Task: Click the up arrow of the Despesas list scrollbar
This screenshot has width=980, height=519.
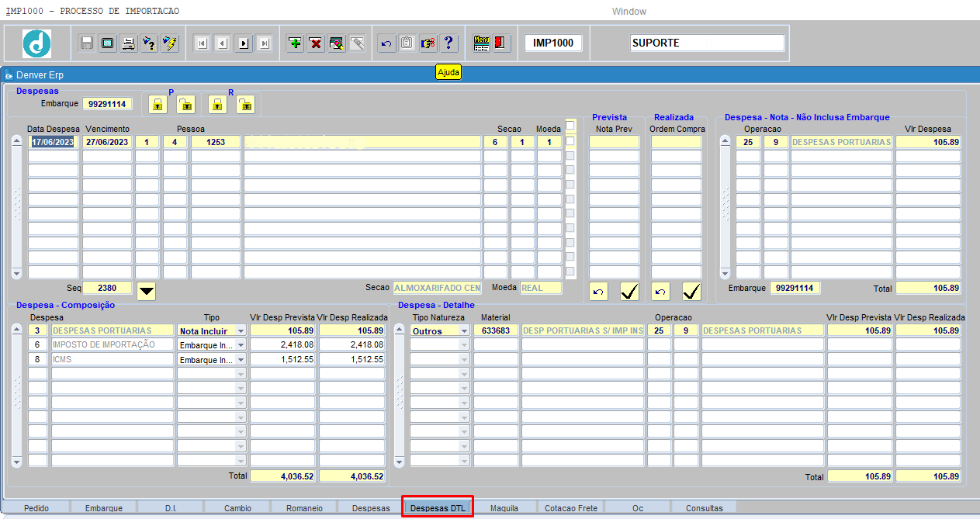Action: [16, 141]
